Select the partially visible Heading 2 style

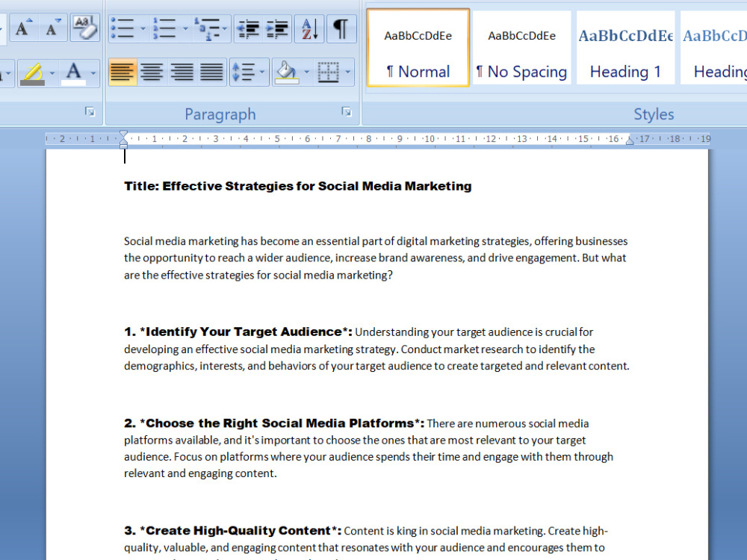point(713,48)
